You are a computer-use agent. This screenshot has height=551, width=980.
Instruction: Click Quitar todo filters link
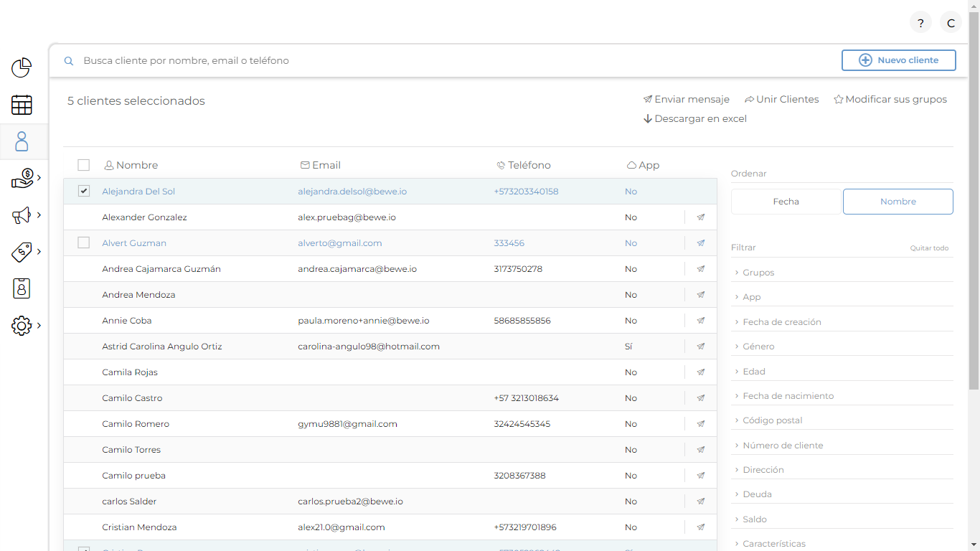point(929,248)
